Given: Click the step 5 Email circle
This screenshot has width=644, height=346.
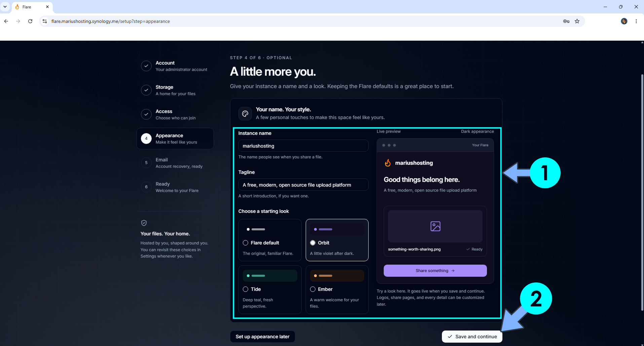Looking at the screenshot, I should pyautogui.click(x=146, y=163).
